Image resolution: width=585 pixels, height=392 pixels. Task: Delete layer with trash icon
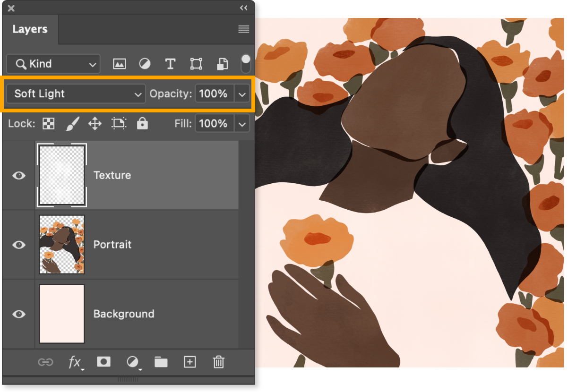coord(218,362)
